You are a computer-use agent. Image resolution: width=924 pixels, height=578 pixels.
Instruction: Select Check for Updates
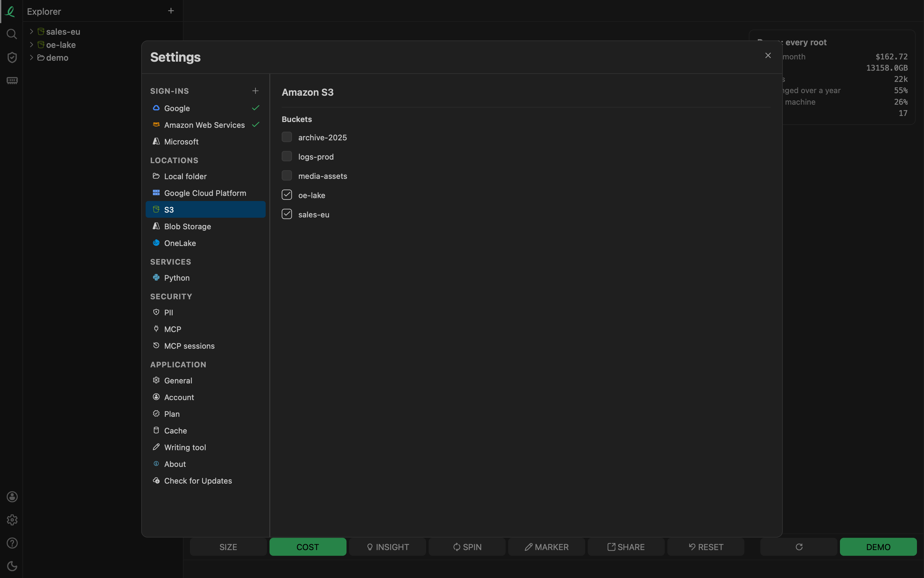click(x=205, y=481)
